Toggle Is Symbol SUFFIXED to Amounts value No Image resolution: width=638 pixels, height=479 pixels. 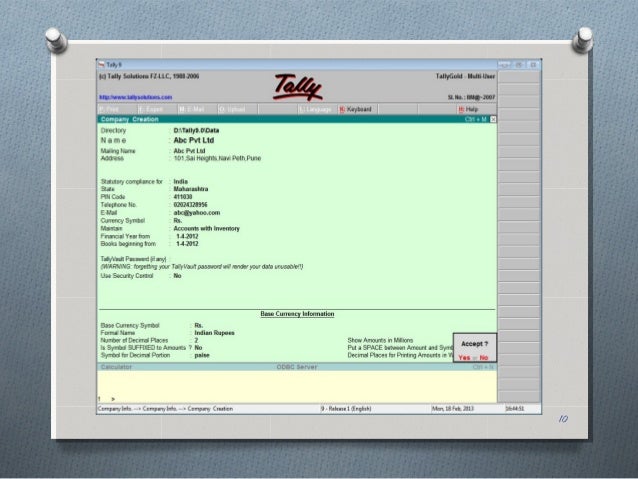tap(198, 348)
